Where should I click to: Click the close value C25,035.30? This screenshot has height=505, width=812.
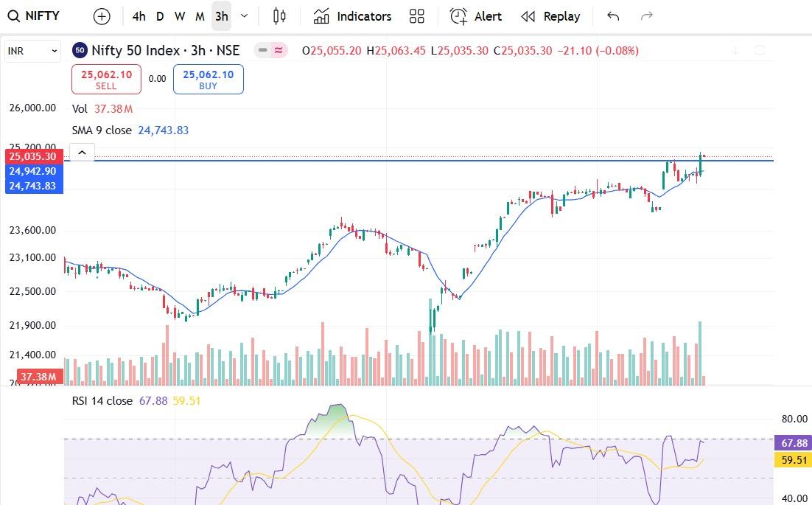522,51
